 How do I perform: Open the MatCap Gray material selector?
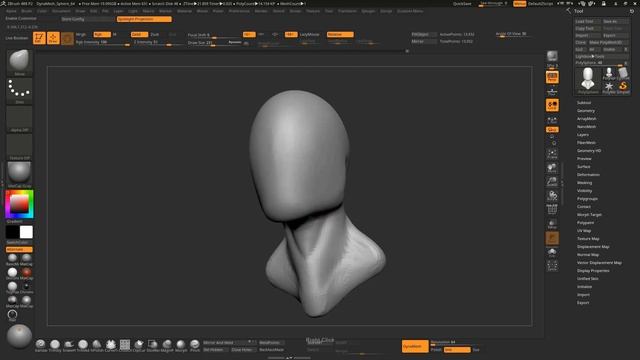click(x=19, y=174)
